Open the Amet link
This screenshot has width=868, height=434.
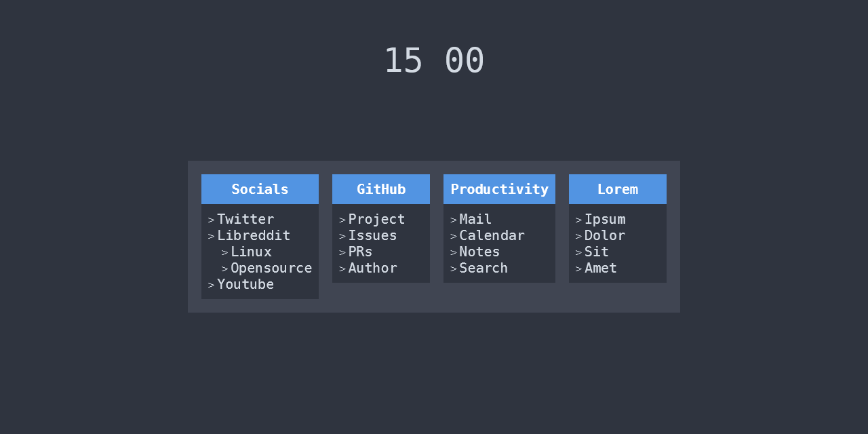click(x=601, y=268)
